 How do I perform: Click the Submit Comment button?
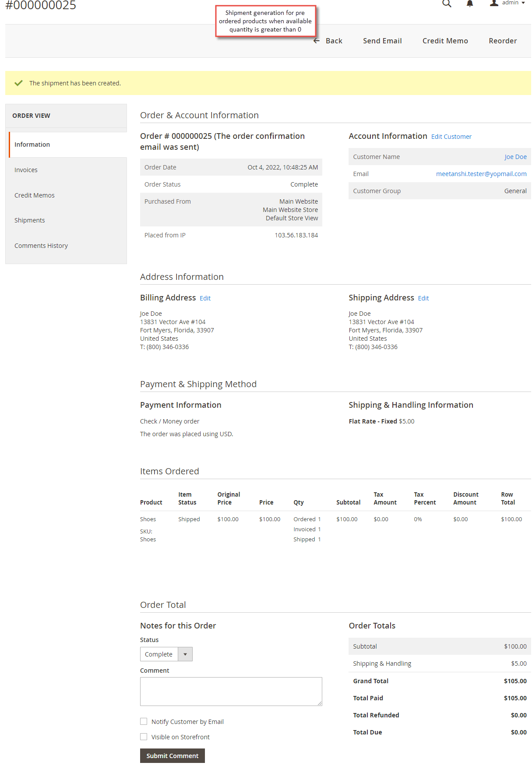[x=173, y=755]
